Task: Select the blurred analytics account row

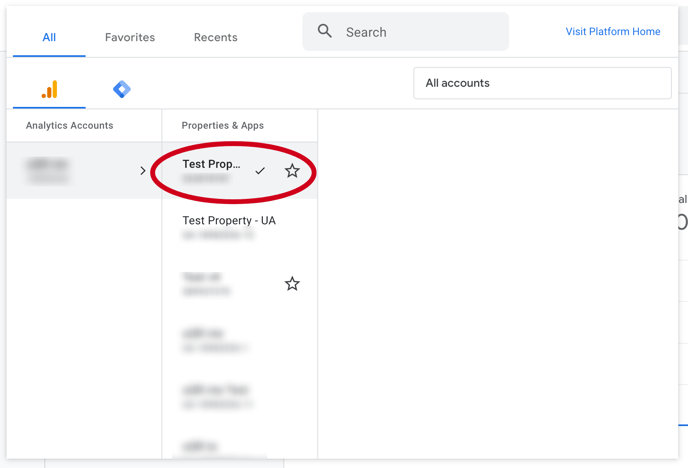Action: click(84, 171)
